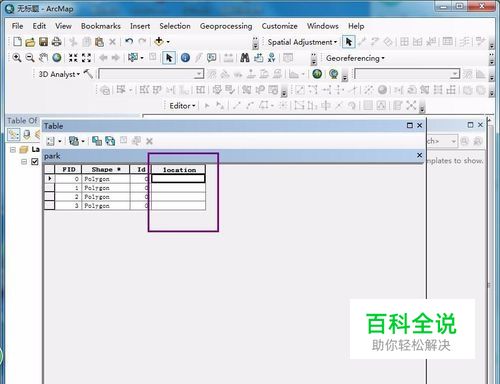Screen dimensions: 500x384
Task: Click the Go To XY icon
Action: pyautogui.click(x=272, y=58)
